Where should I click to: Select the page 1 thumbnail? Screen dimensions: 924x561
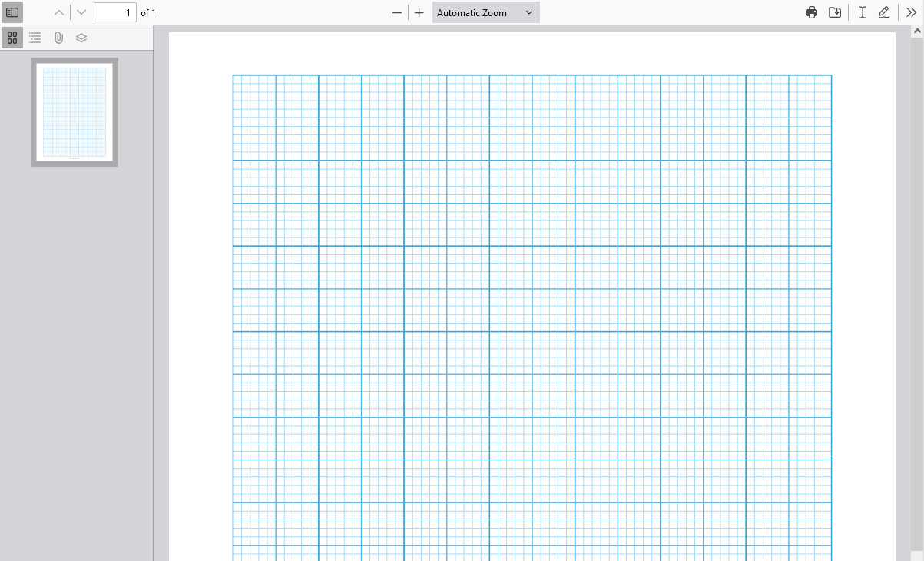click(74, 112)
